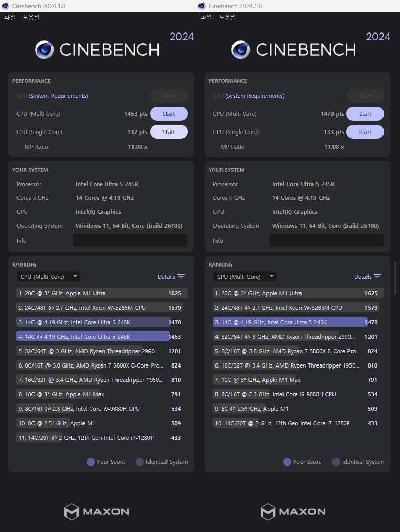400x532 pixels.
Task: Click the 132 pts single core score
Action: (x=138, y=132)
